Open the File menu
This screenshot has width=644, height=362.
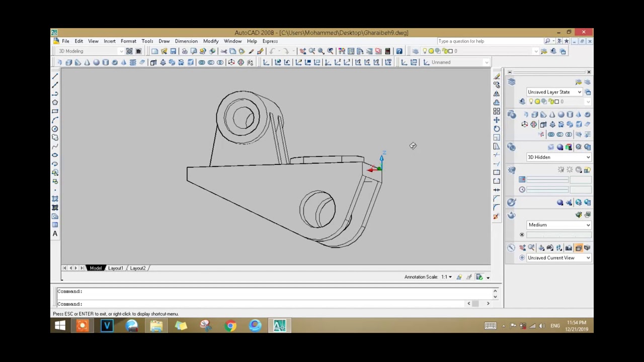(x=65, y=41)
